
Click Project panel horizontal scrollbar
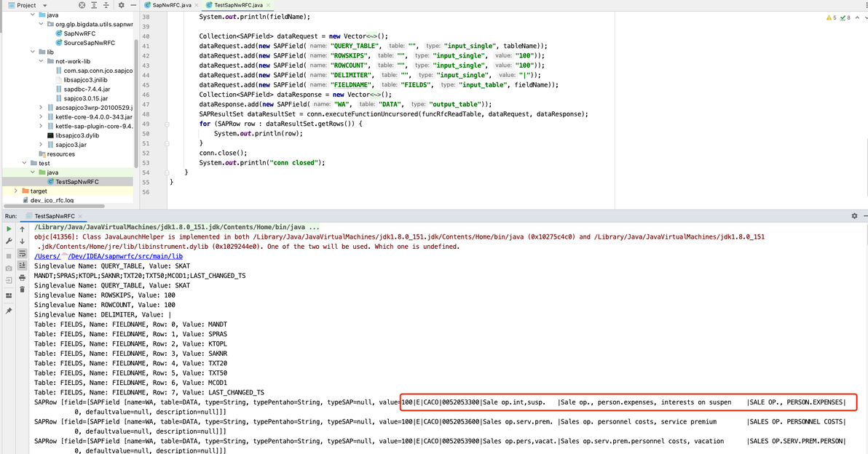tap(54, 206)
